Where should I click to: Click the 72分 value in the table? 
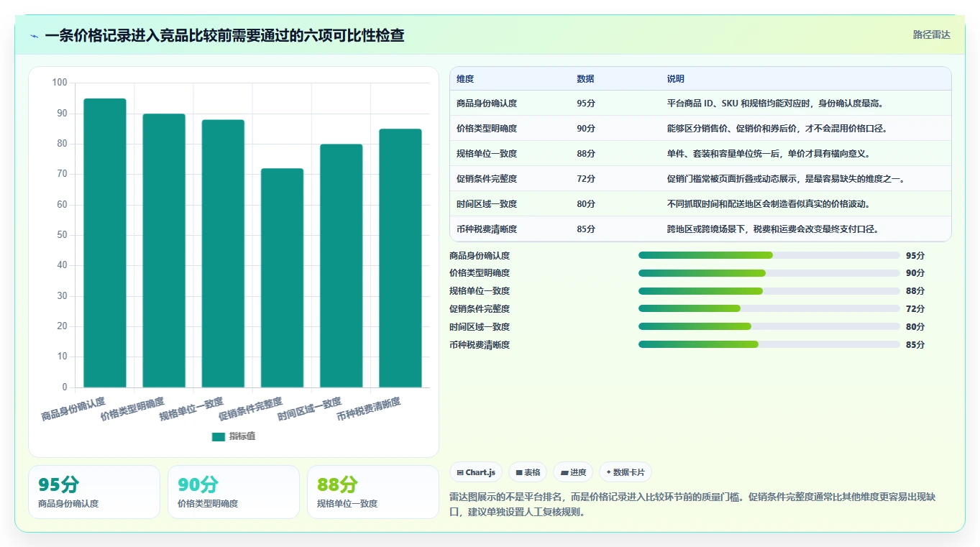[586, 179]
